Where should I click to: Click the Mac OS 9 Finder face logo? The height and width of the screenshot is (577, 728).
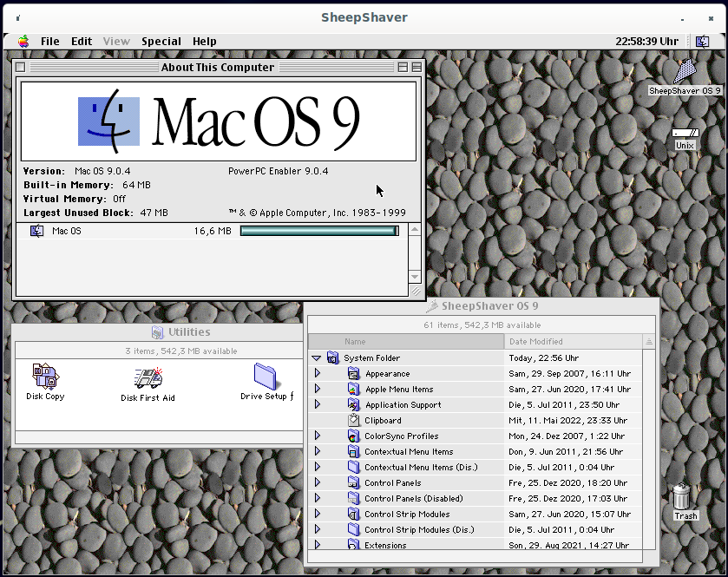tap(108, 121)
